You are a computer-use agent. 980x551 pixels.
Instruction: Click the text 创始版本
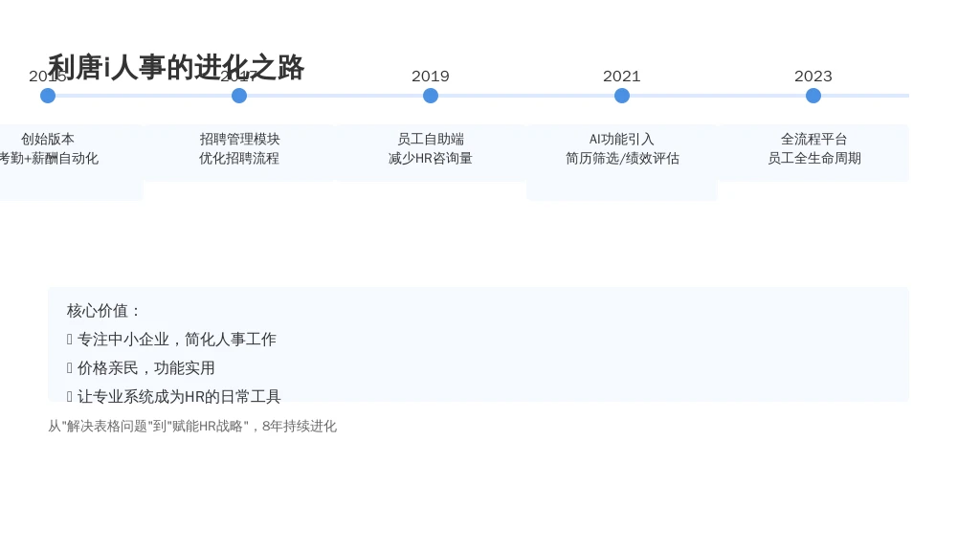[48, 140]
